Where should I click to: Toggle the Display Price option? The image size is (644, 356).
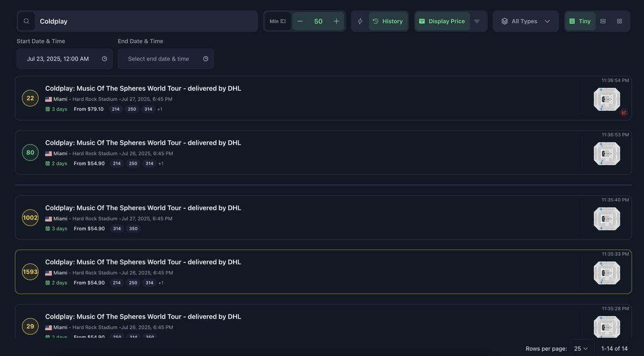(442, 20)
